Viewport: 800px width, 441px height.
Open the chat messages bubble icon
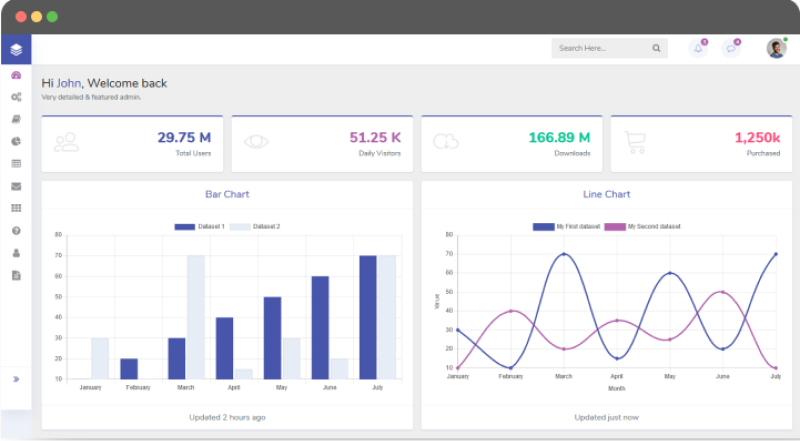coord(731,48)
